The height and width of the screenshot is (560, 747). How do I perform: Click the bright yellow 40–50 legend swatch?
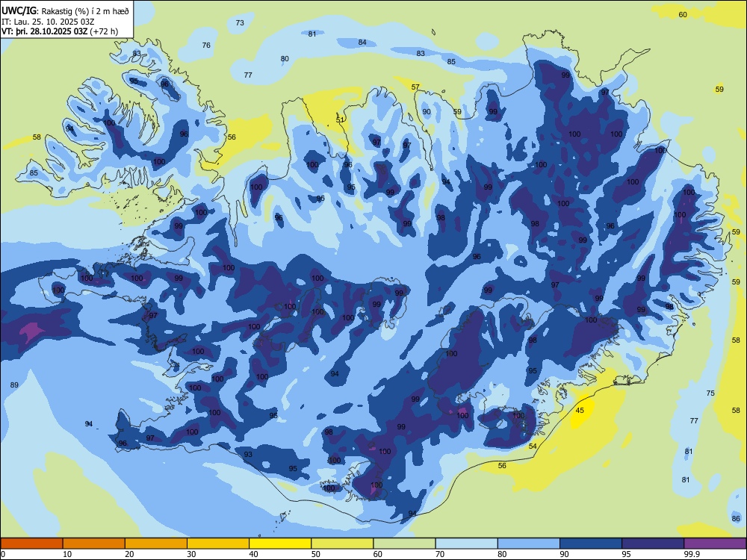click(x=280, y=544)
